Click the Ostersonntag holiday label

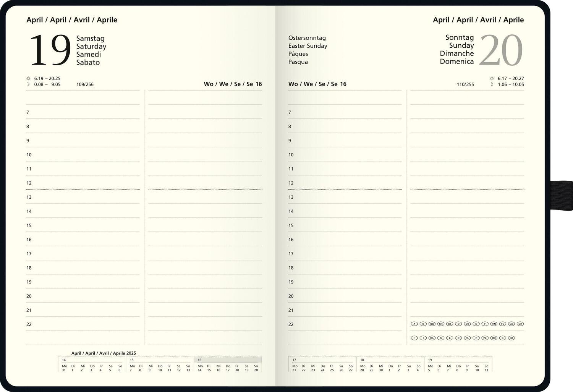coord(307,38)
